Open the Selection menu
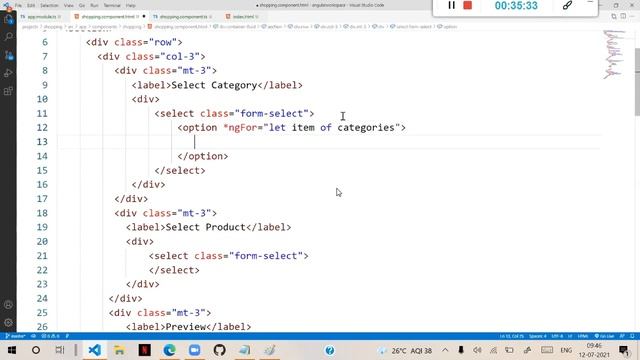 pyautogui.click(x=49, y=5)
